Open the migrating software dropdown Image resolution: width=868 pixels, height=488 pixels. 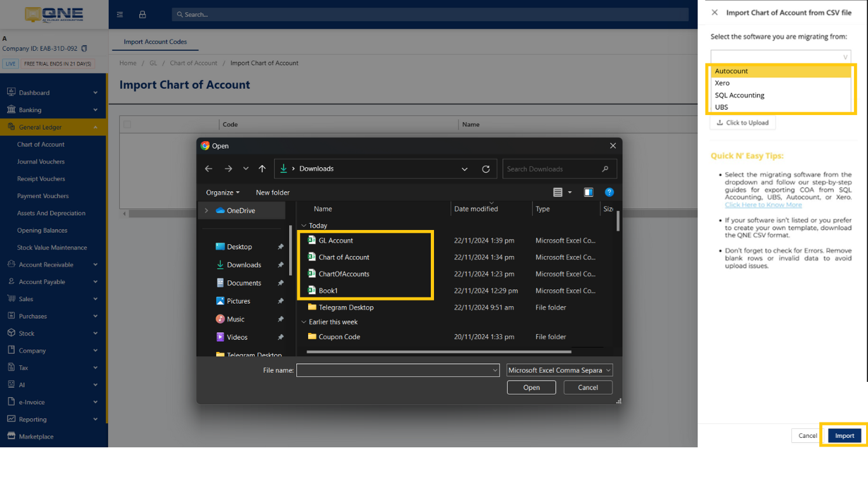click(781, 57)
